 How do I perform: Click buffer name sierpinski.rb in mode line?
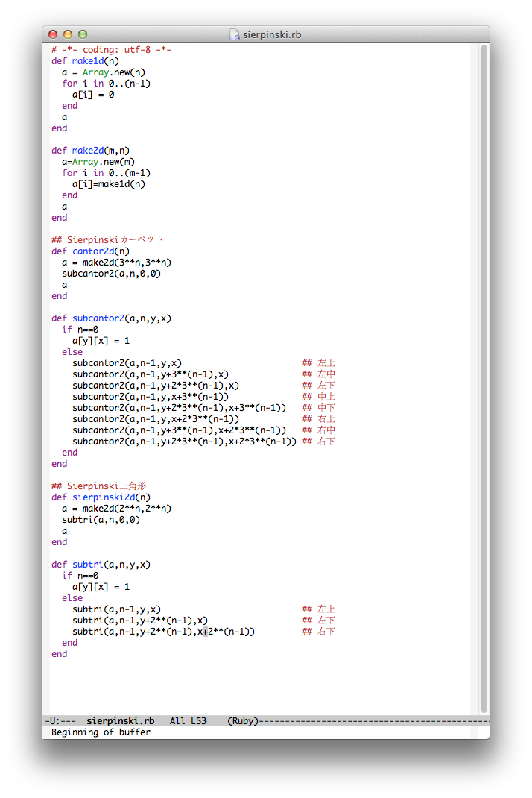(x=120, y=721)
